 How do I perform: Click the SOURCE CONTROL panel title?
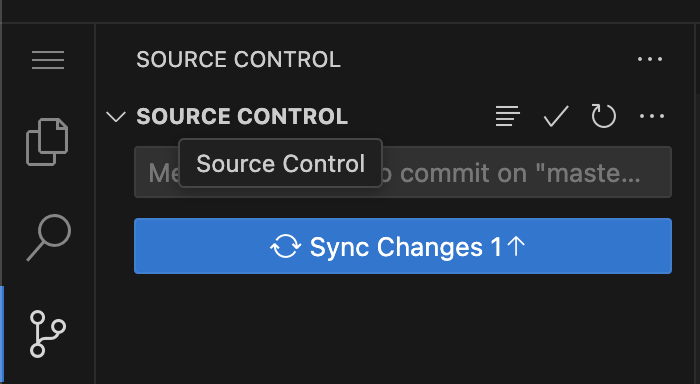238,59
